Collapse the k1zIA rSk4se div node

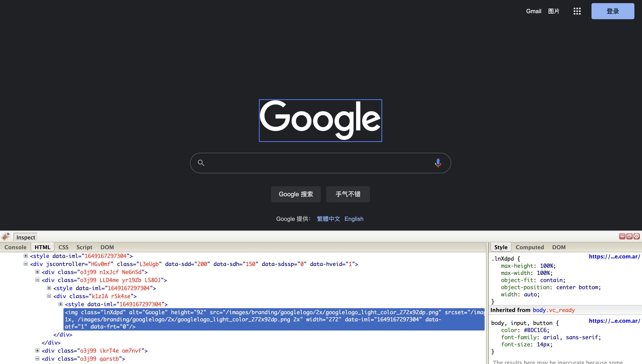coord(49,296)
